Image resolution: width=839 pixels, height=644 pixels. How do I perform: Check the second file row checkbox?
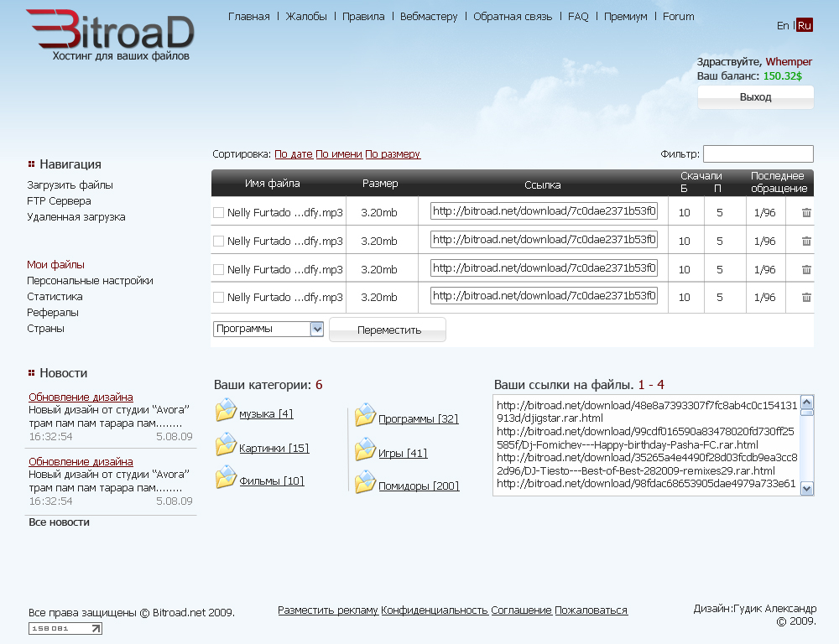tap(218, 241)
